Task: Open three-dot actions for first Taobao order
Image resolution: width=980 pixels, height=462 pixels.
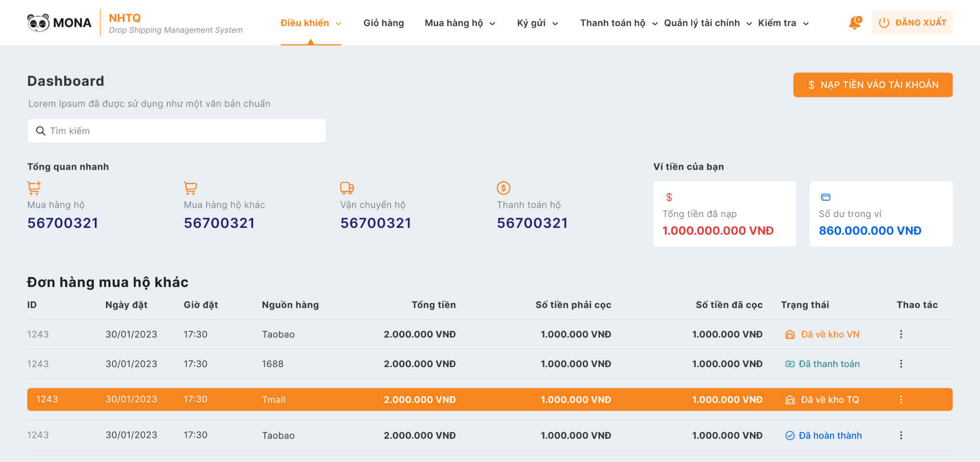Action: pos(901,334)
